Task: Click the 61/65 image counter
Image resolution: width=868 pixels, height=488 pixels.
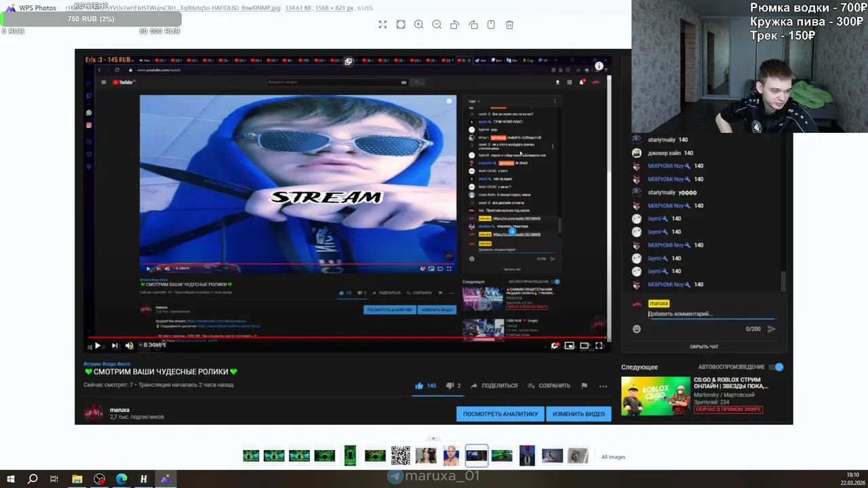Action: pos(365,8)
